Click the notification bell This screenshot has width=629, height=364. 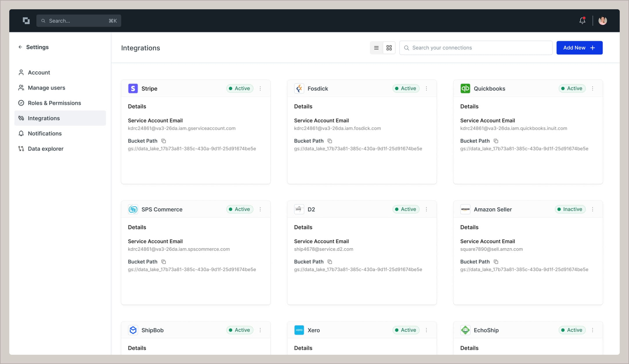pos(582,21)
